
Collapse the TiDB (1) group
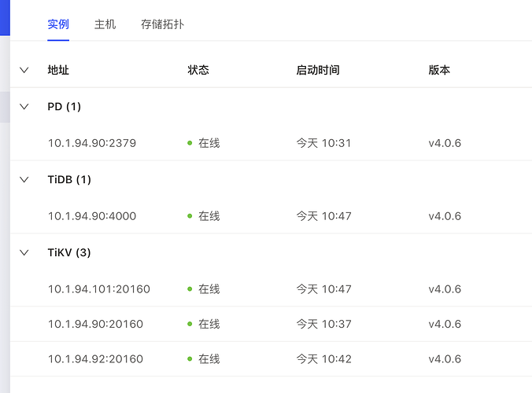pyautogui.click(x=24, y=179)
